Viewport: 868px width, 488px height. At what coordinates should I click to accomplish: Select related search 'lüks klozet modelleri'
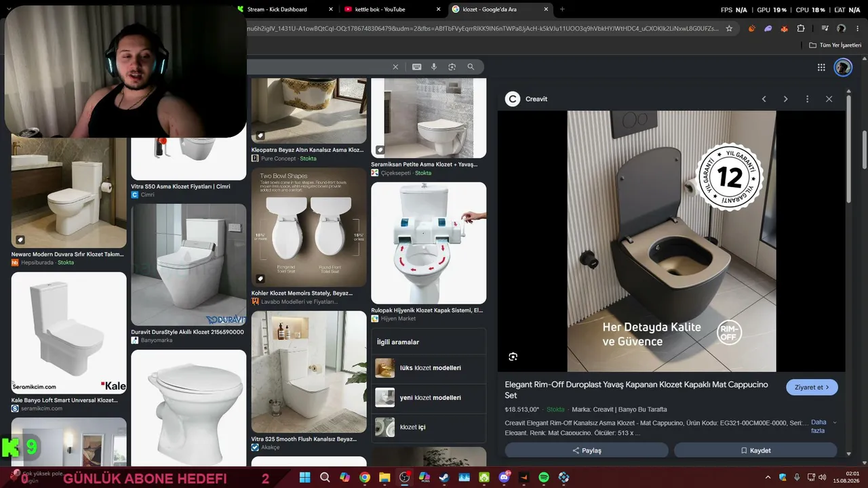(x=429, y=368)
